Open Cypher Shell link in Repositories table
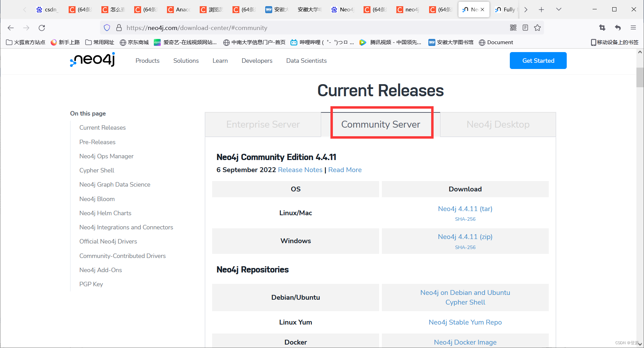 click(x=465, y=302)
